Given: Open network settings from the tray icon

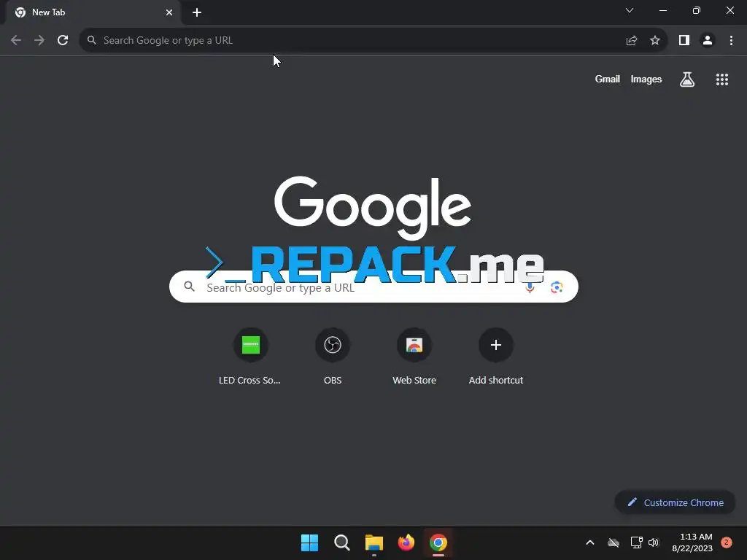Looking at the screenshot, I should 636,542.
